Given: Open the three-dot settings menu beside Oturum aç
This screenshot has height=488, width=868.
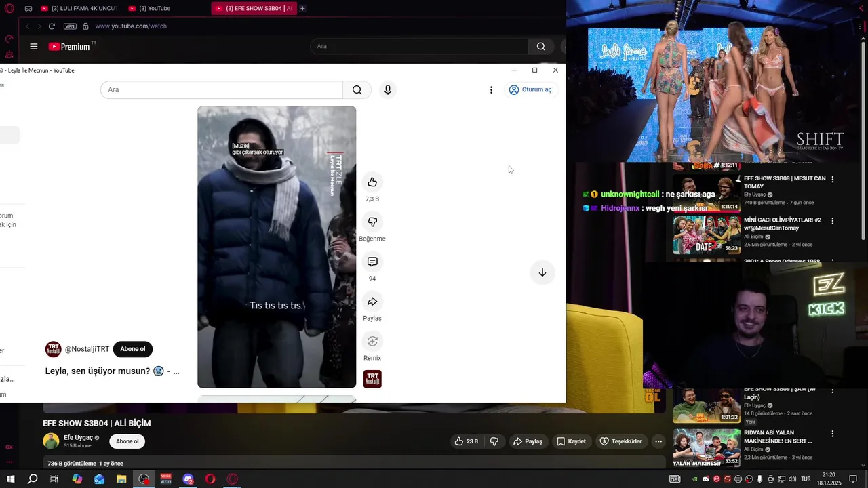Looking at the screenshot, I should click(491, 90).
